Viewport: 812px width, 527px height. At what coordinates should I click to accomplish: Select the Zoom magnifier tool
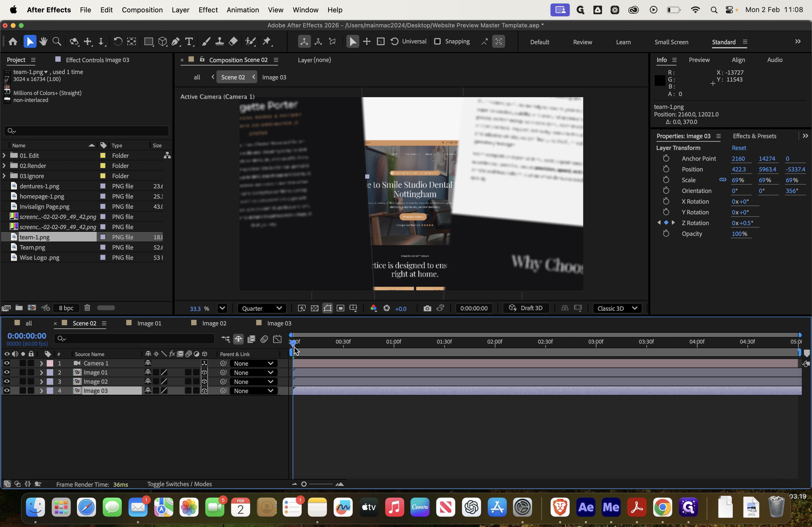click(x=57, y=42)
